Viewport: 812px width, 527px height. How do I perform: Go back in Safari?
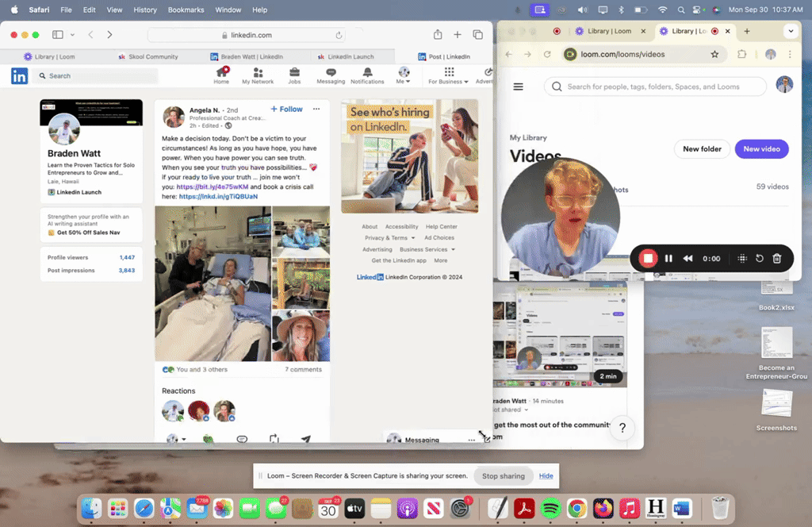click(90, 35)
